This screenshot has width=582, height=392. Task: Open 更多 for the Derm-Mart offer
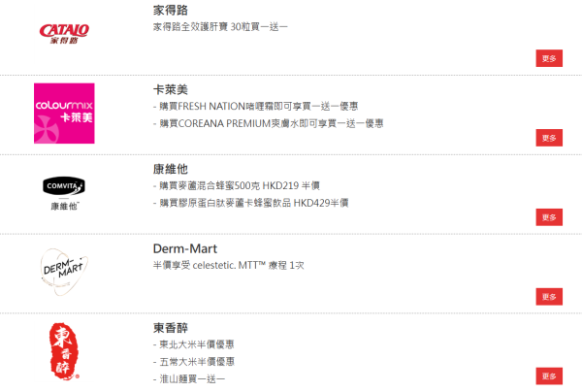tap(549, 297)
